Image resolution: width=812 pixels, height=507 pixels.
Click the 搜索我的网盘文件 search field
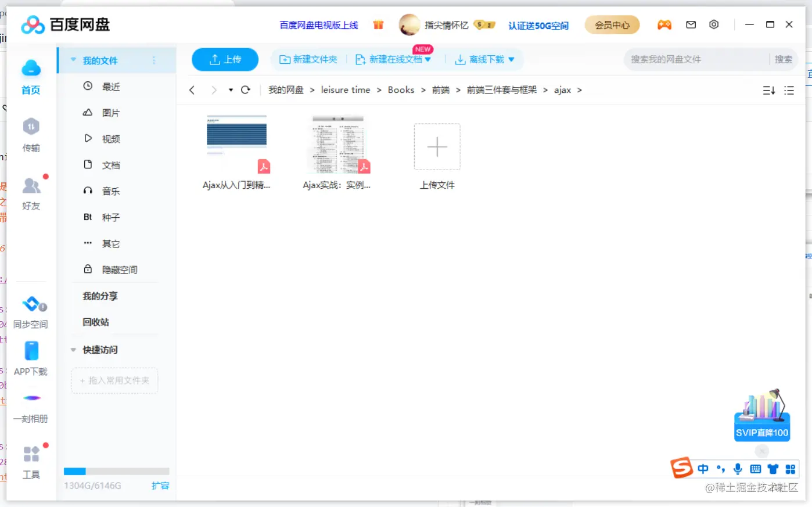coord(696,59)
